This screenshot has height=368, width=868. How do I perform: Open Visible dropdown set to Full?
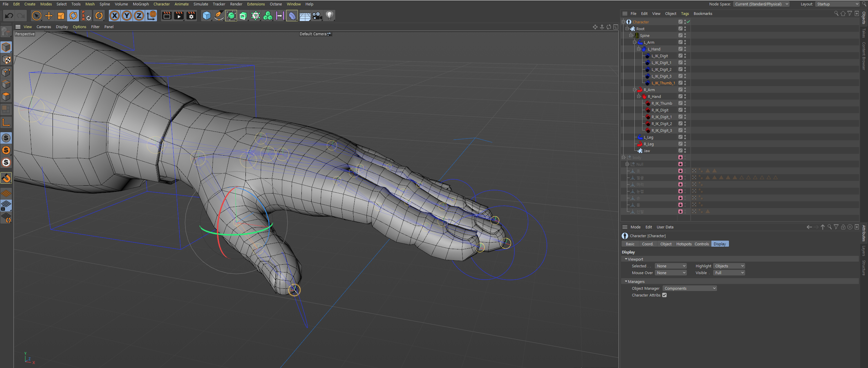coord(729,273)
